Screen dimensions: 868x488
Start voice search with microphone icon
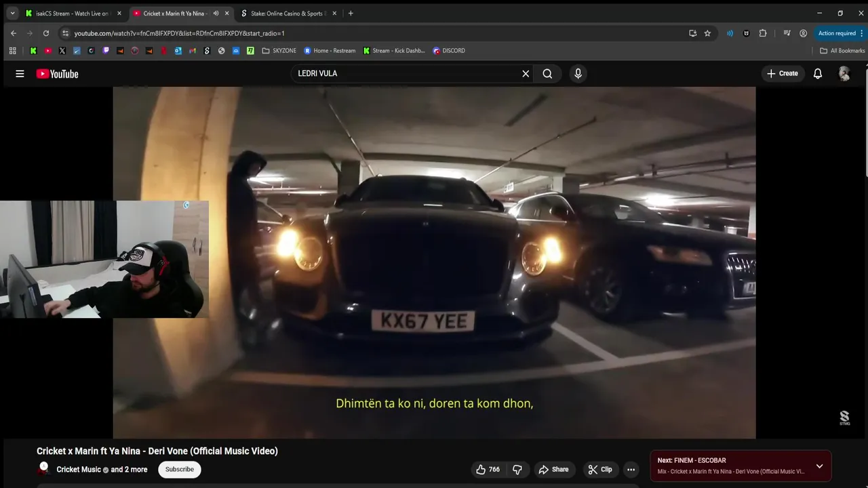(578, 74)
